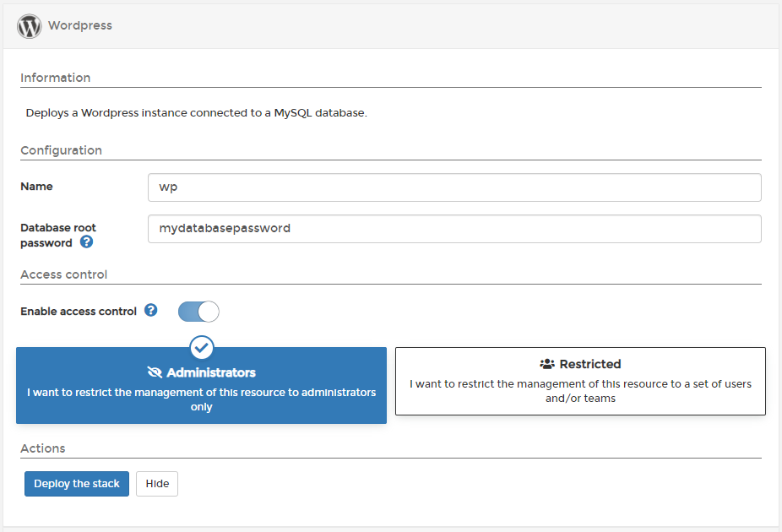Click the checkmark badge above Administrators
The height and width of the screenshot is (532, 782).
pyautogui.click(x=202, y=348)
